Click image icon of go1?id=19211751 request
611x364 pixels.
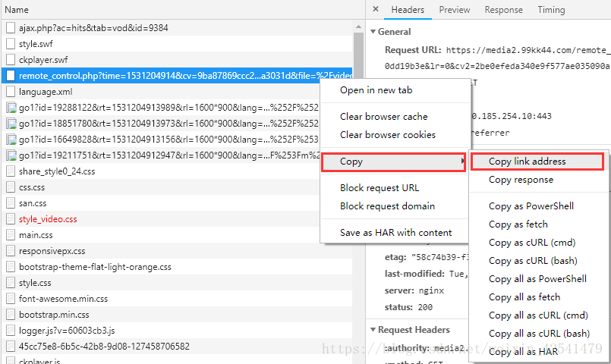click(x=11, y=155)
